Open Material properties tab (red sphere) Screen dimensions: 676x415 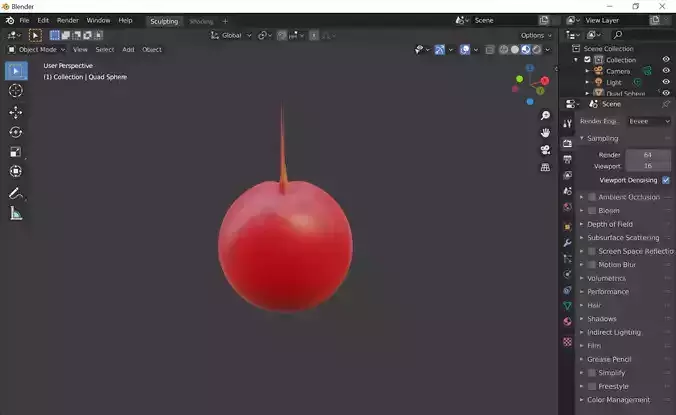tap(567, 321)
